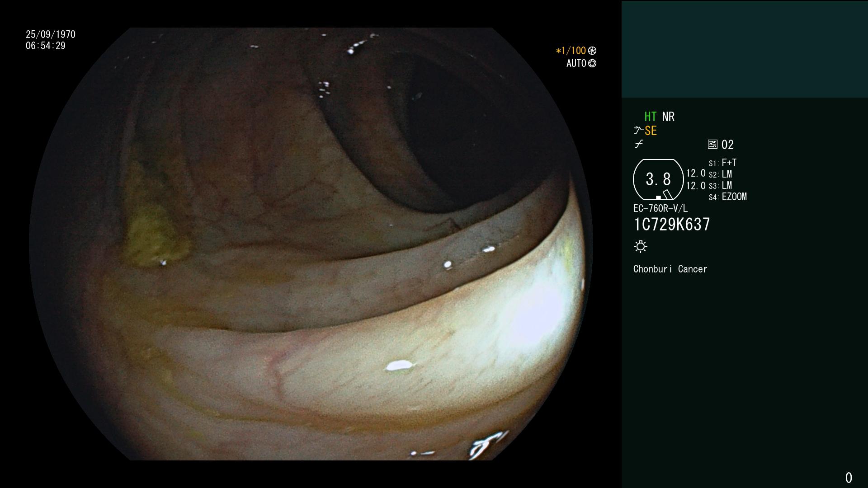Click the tone curve icon below SE
868x488 pixels.
[x=639, y=144]
